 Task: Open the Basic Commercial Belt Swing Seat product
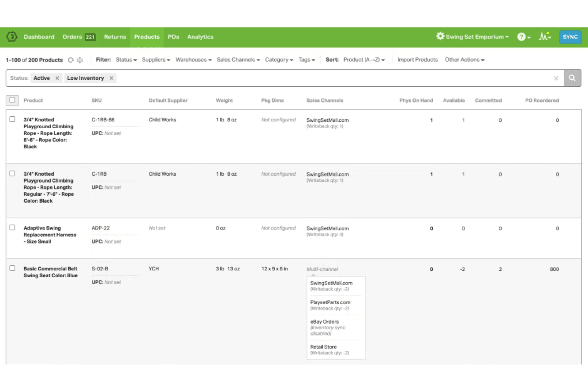pyautogui.click(x=50, y=272)
